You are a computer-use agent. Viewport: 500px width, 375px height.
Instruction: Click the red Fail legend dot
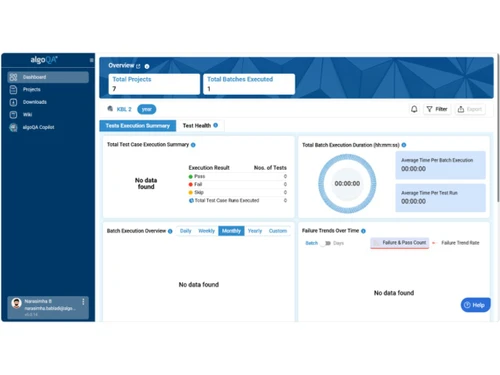coord(191,184)
